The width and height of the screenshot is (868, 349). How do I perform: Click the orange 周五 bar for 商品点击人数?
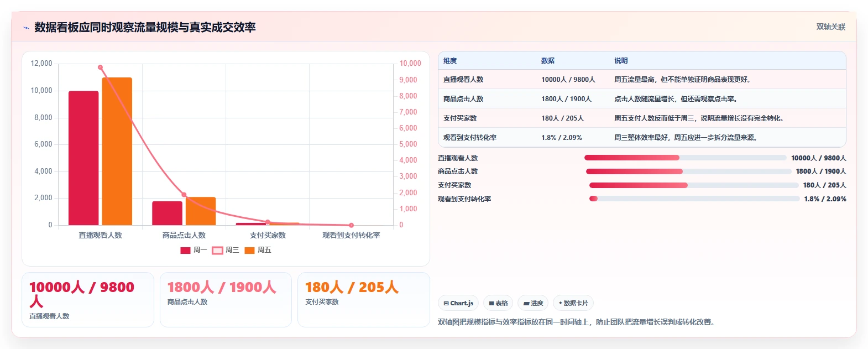tap(201, 211)
